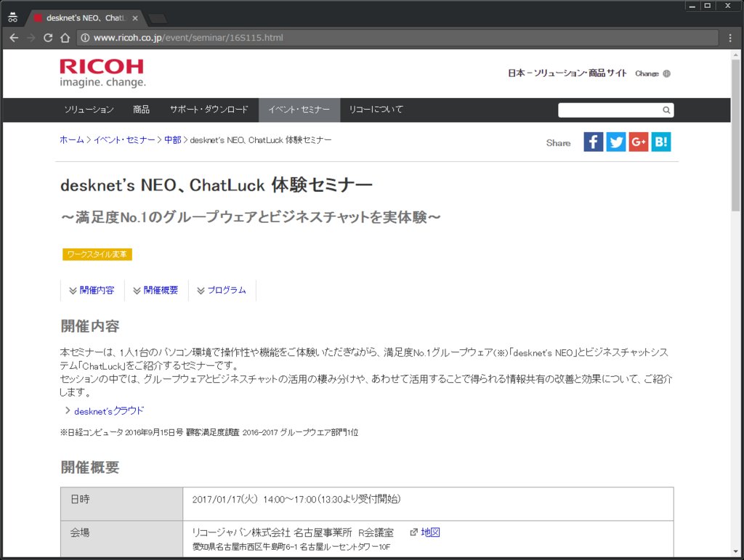Open 商品 menu item

(x=141, y=110)
